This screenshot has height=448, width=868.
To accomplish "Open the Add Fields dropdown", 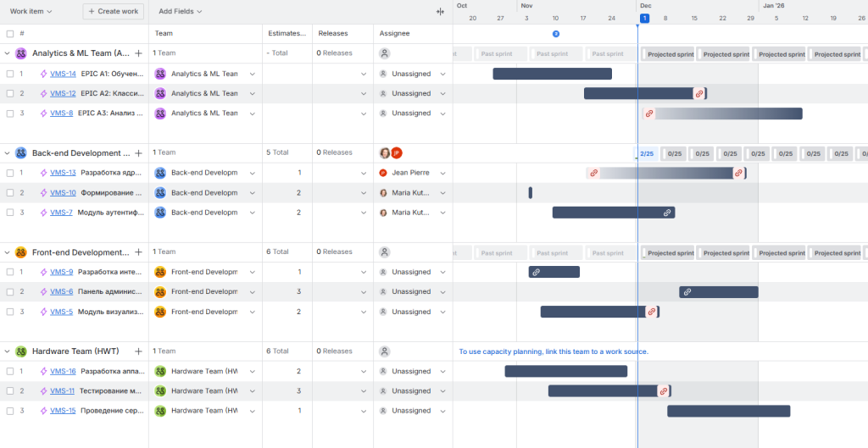I will [x=181, y=11].
